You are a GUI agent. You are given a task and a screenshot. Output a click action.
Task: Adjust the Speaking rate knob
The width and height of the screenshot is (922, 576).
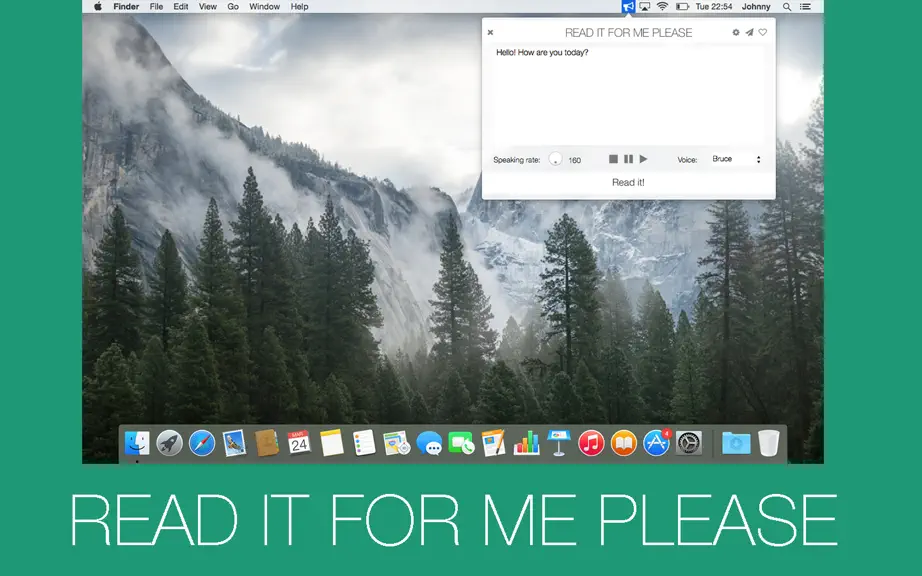pos(555,159)
